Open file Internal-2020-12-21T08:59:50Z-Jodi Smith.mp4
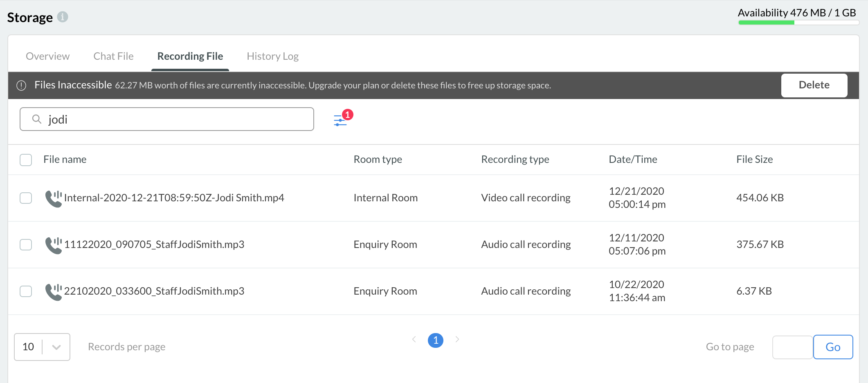Screen dimensions: 868x383 174,198
